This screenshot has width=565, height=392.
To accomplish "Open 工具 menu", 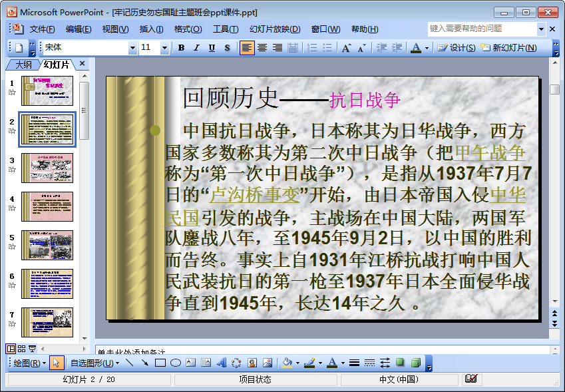I will [x=226, y=29].
